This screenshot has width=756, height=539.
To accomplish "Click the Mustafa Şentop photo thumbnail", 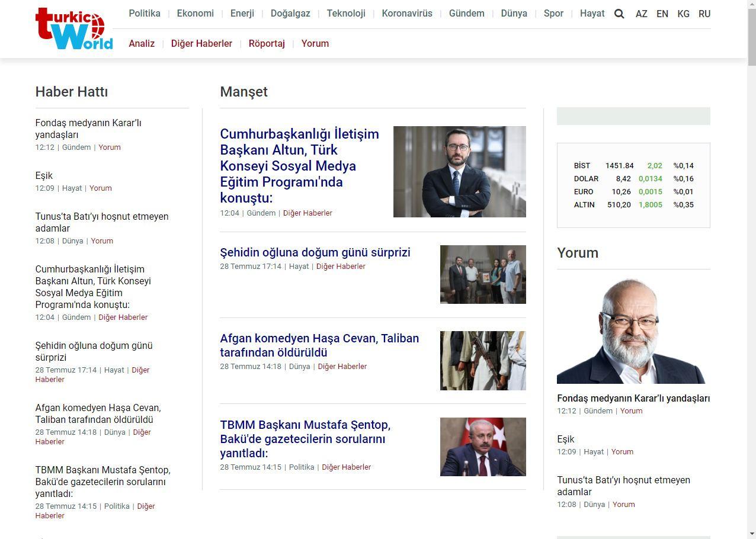I will coord(483,447).
